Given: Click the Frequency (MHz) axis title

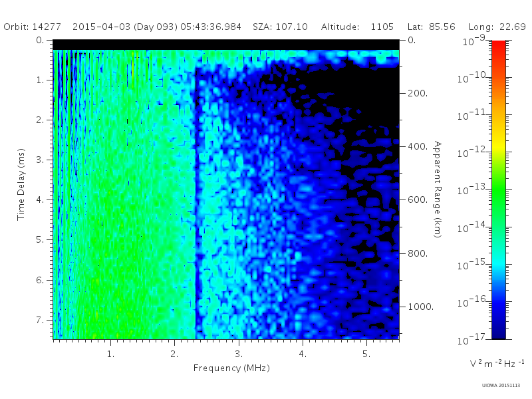Looking at the screenshot, I should (x=231, y=368).
